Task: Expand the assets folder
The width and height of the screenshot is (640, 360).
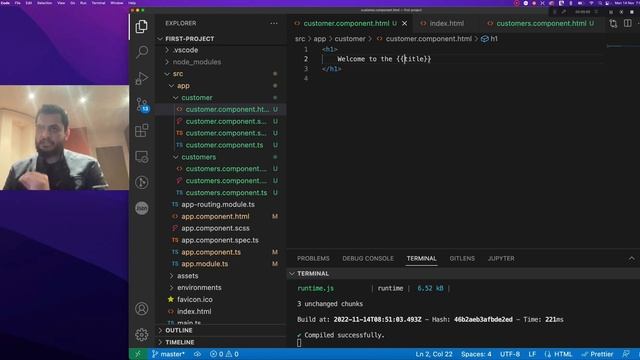Action: click(x=221, y=276)
